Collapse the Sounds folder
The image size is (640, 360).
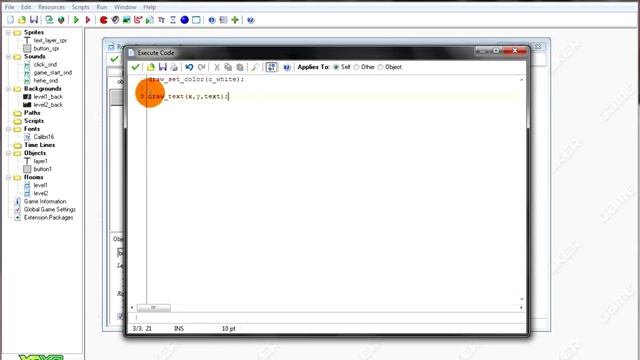[x=8, y=56]
